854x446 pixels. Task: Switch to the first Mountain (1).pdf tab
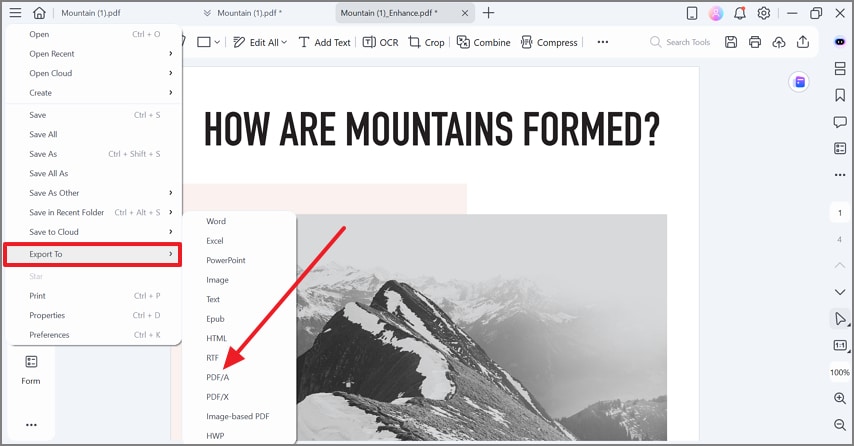(x=90, y=13)
